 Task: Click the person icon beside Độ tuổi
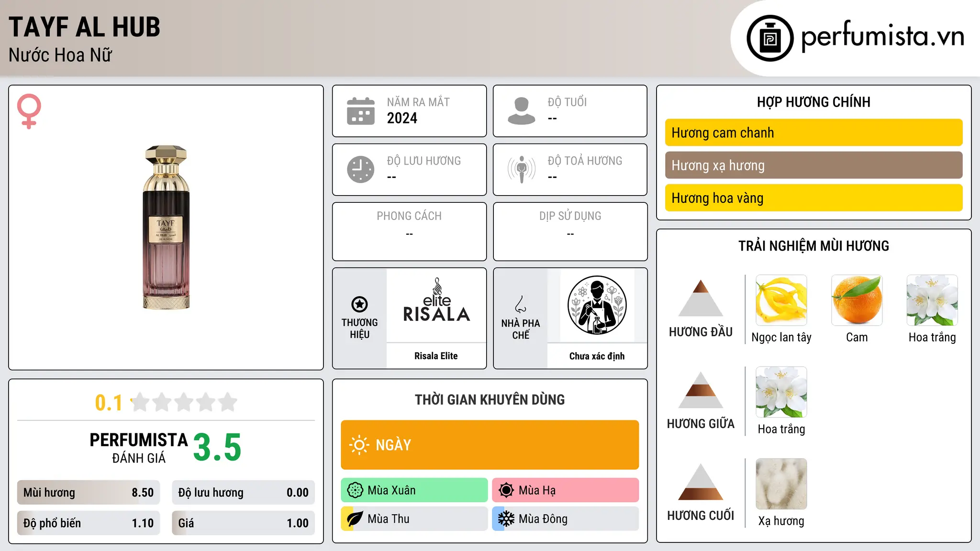point(522,111)
